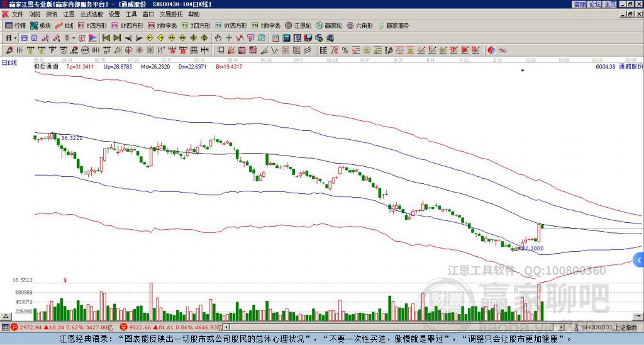Open the 9P四方形 tool
644x345 pixels.
coord(127,25)
